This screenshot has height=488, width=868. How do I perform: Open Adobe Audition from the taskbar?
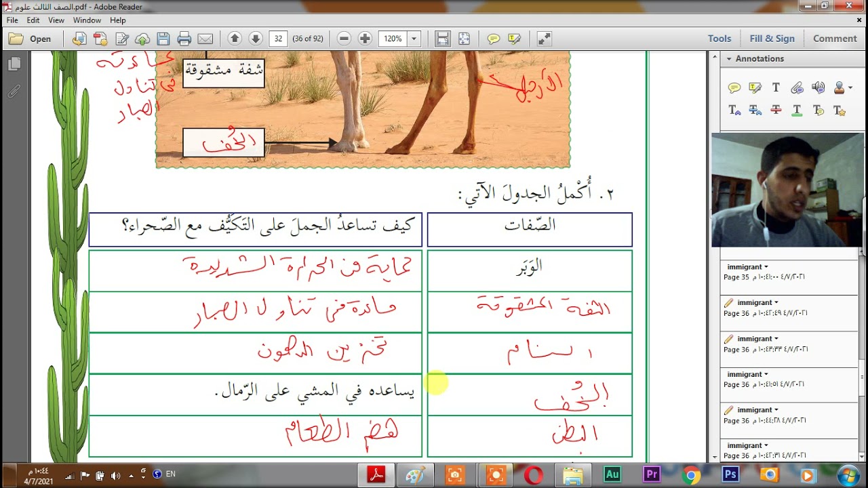[612, 475]
